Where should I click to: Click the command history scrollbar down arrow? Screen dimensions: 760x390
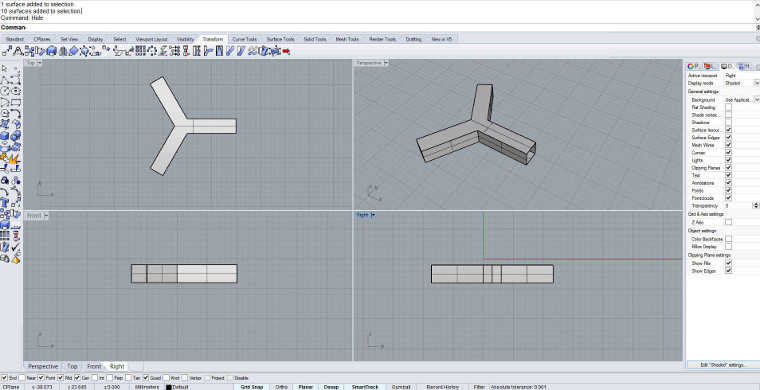click(x=757, y=18)
